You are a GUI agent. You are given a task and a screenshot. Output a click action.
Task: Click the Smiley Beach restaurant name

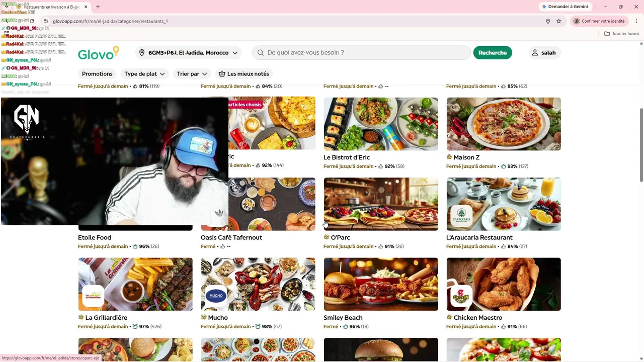pyautogui.click(x=343, y=318)
